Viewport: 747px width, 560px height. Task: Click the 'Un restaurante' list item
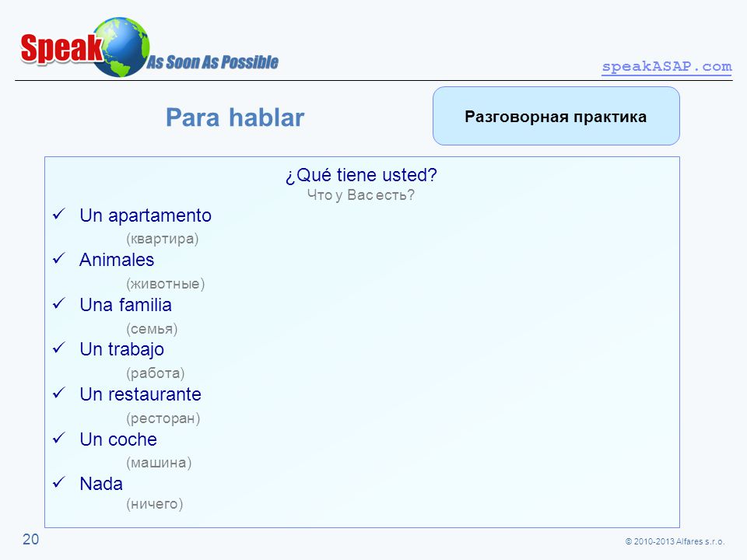point(141,394)
